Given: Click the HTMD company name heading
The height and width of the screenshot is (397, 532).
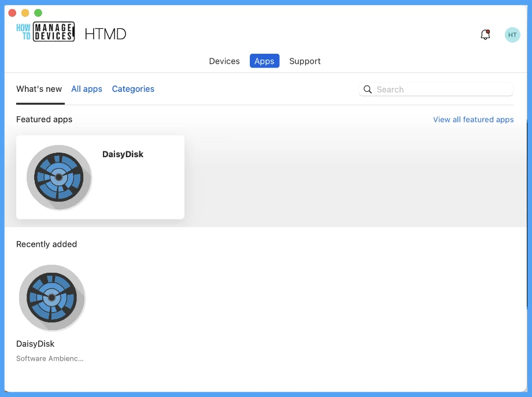Looking at the screenshot, I should (105, 34).
